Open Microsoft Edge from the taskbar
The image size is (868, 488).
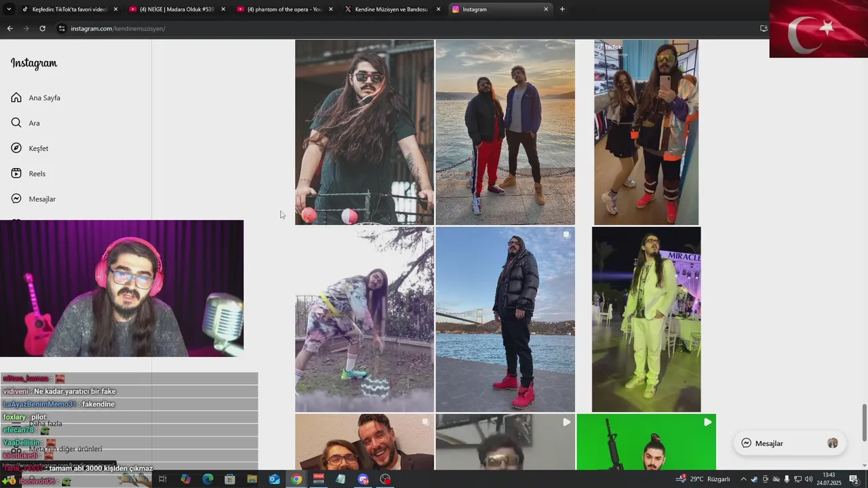coord(208,479)
